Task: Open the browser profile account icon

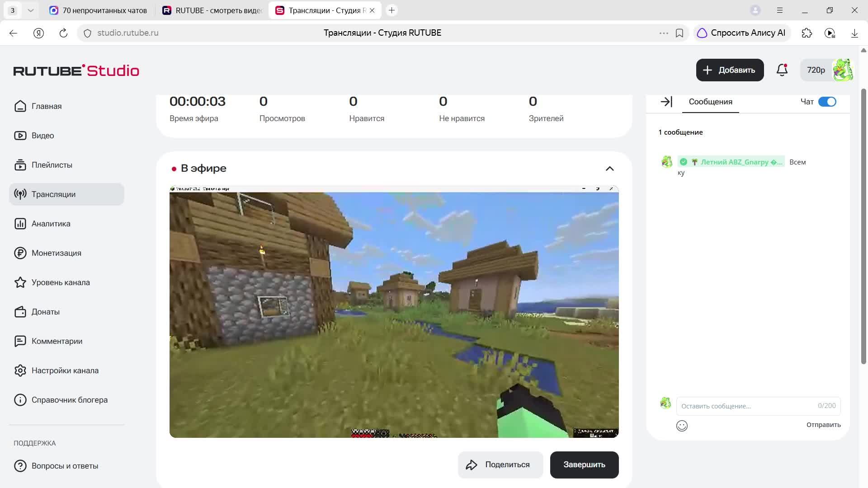Action: pyautogui.click(x=755, y=10)
